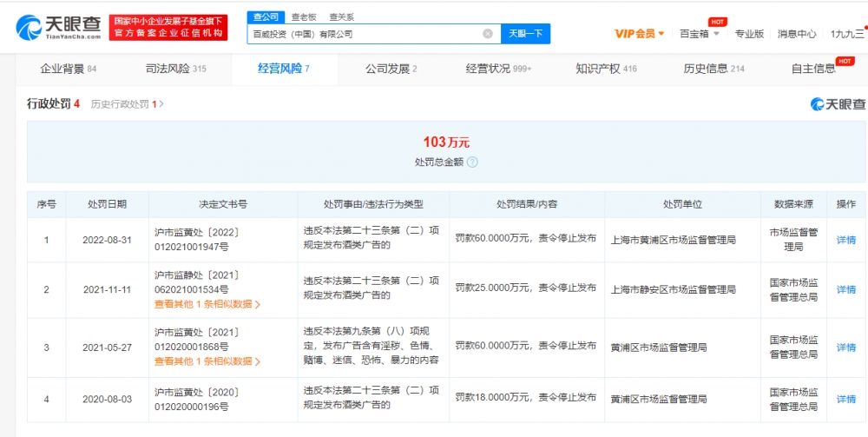868x437 pixels.
Task: Clear the search box with the X icon
Action: click(x=488, y=34)
